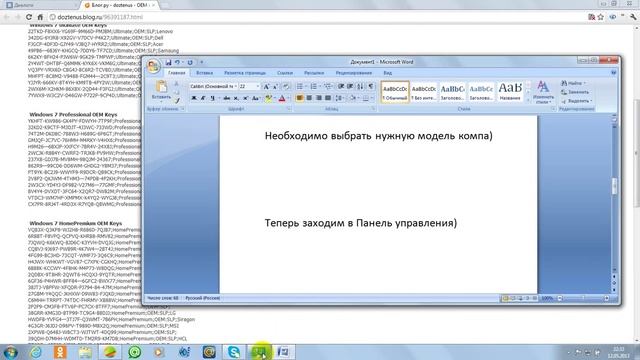Click Найти in the editing group

coord(573,83)
